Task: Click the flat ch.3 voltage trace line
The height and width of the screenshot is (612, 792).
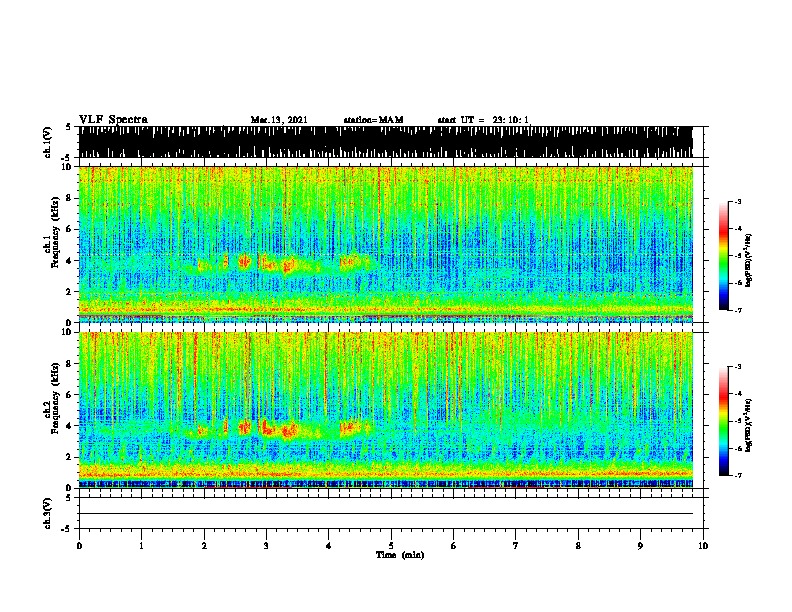Action: click(x=385, y=514)
